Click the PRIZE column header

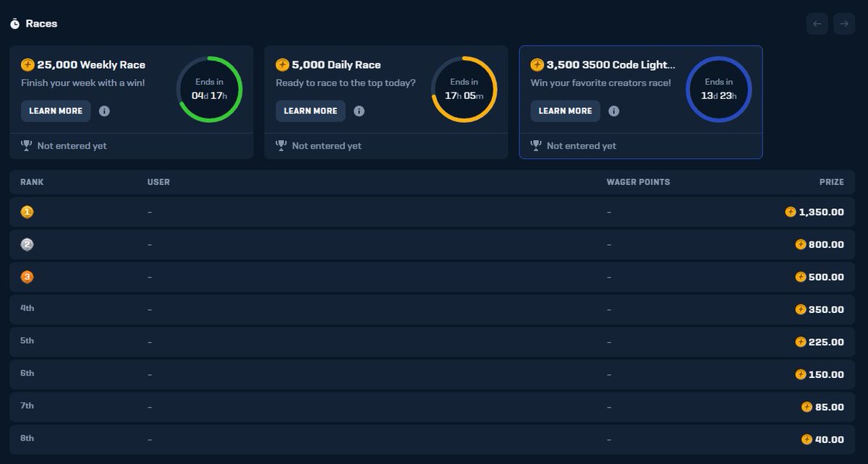(x=832, y=182)
